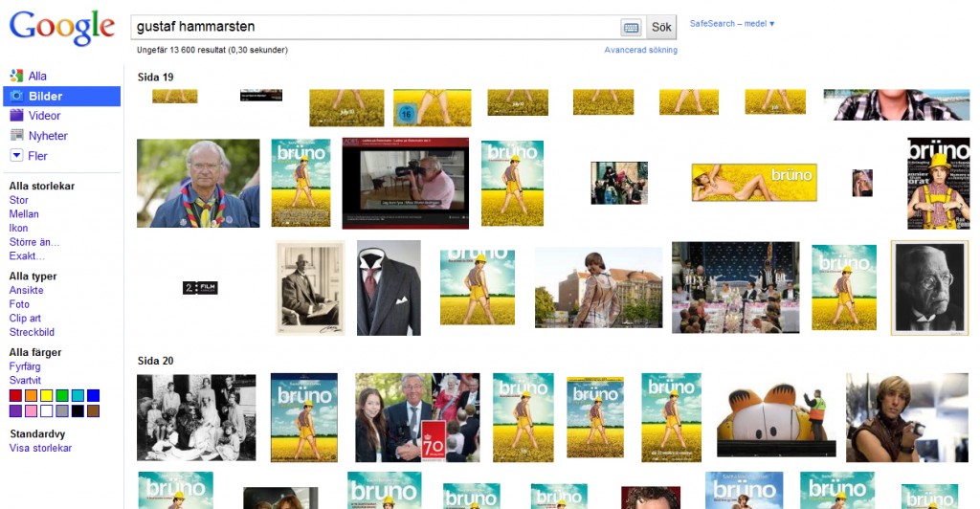Screen dimensions: 980x509
Task: Click the Google logo
Action: 62,28
